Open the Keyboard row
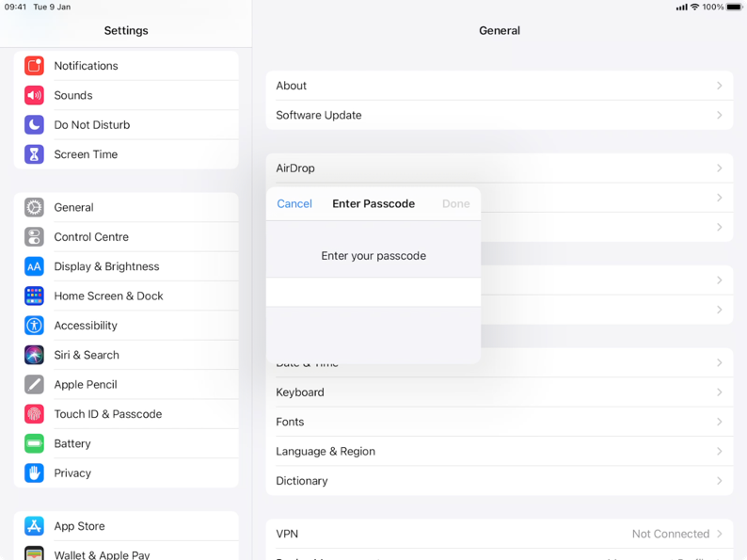747x560 pixels. coord(500,392)
